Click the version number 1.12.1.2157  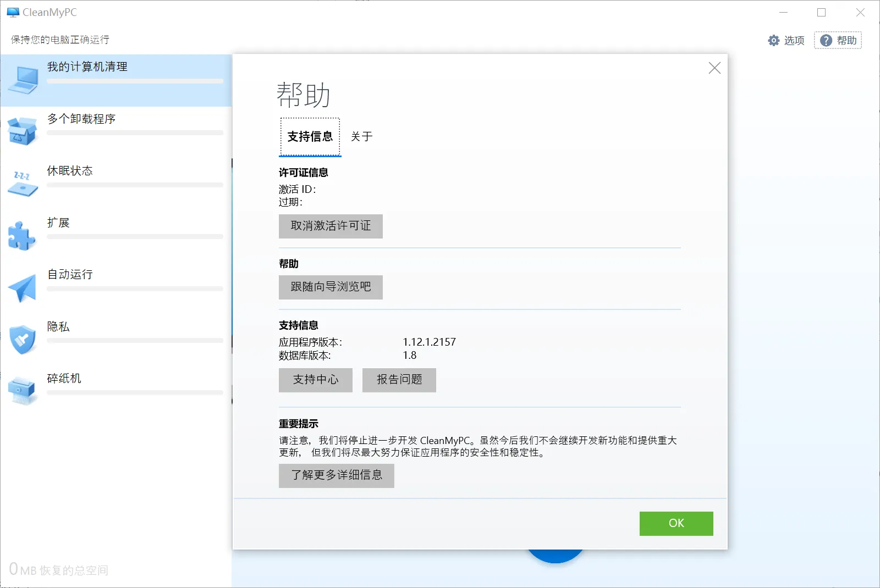[x=430, y=342]
